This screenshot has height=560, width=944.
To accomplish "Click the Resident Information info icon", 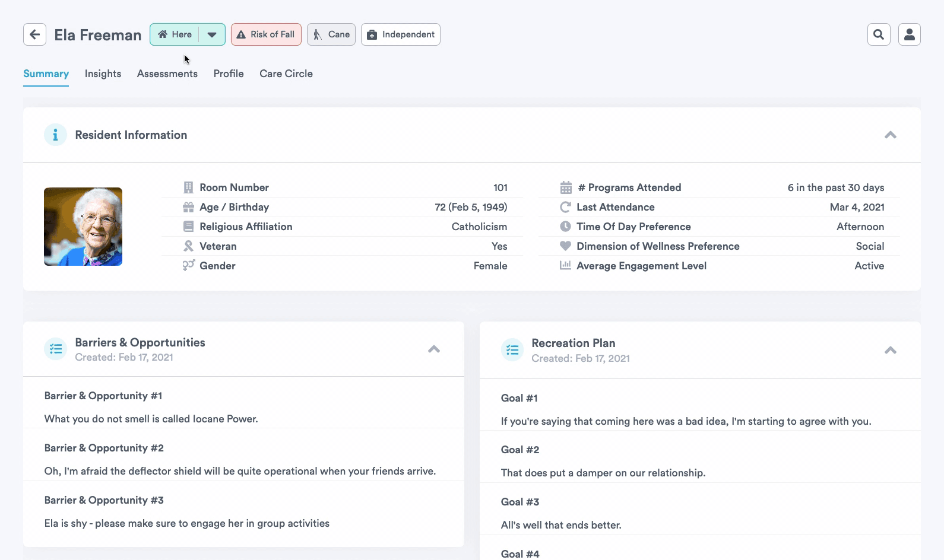I will coord(55,135).
